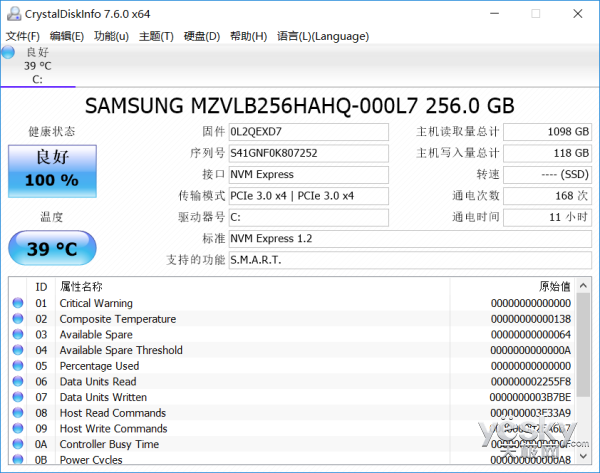Open the 帮助(H) menu
600x473 pixels.
pos(248,36)
